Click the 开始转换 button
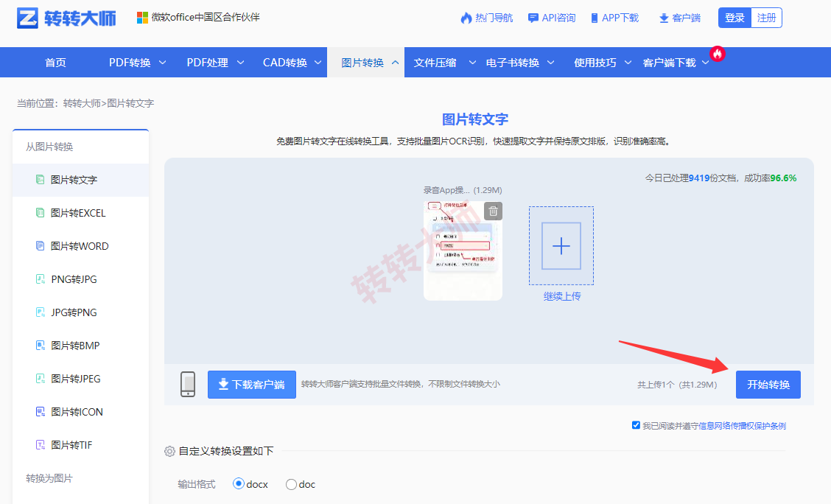The height and width of the screenshot is (504, 831). click(768, 384)
